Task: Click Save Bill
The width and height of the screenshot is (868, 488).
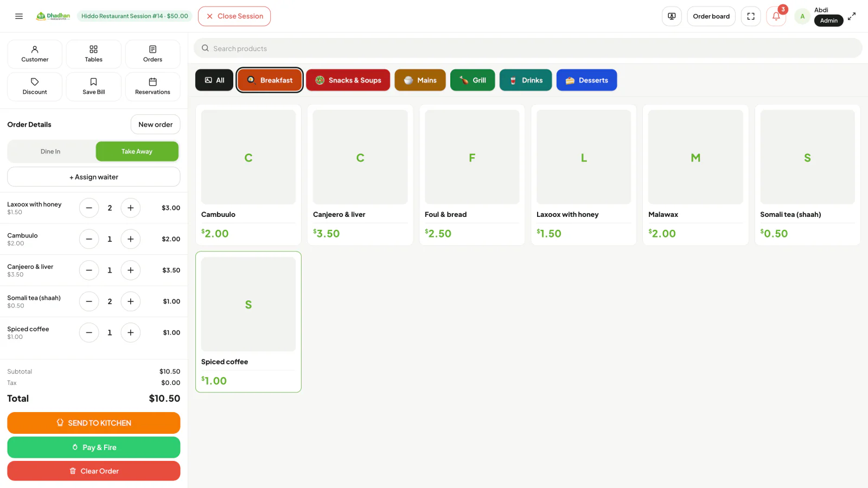Action: [94, 87]
